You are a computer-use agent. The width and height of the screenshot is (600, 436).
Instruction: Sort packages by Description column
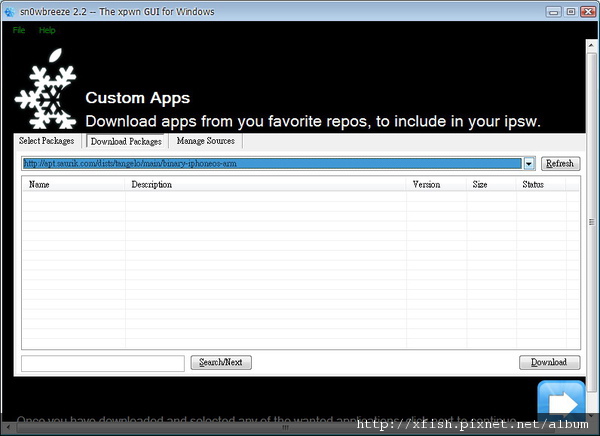266,185
